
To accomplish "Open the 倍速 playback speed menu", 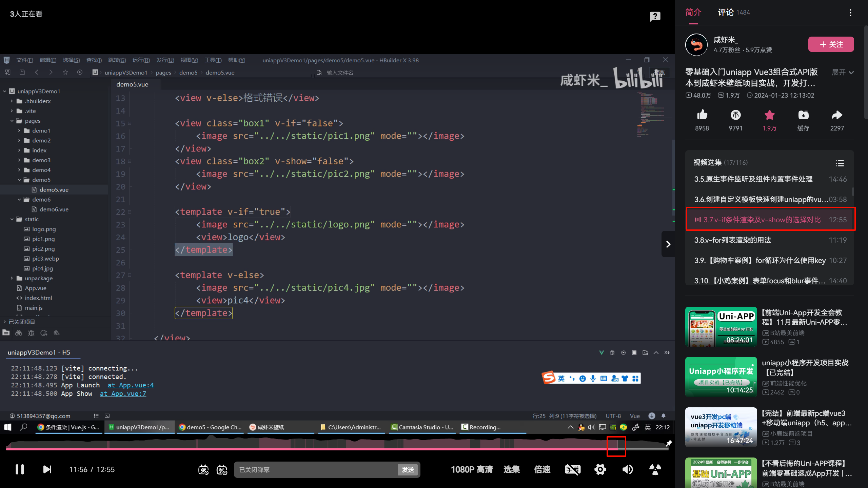I will tap(542, 469).
